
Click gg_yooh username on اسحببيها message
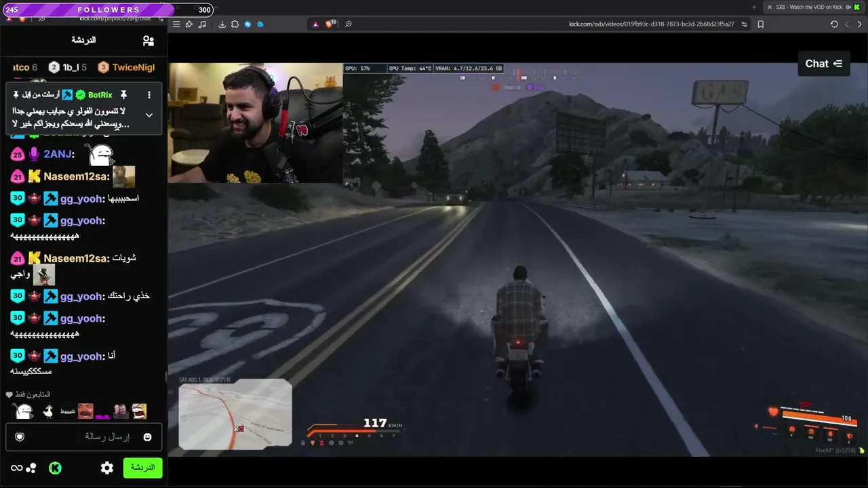pos(83,199)
